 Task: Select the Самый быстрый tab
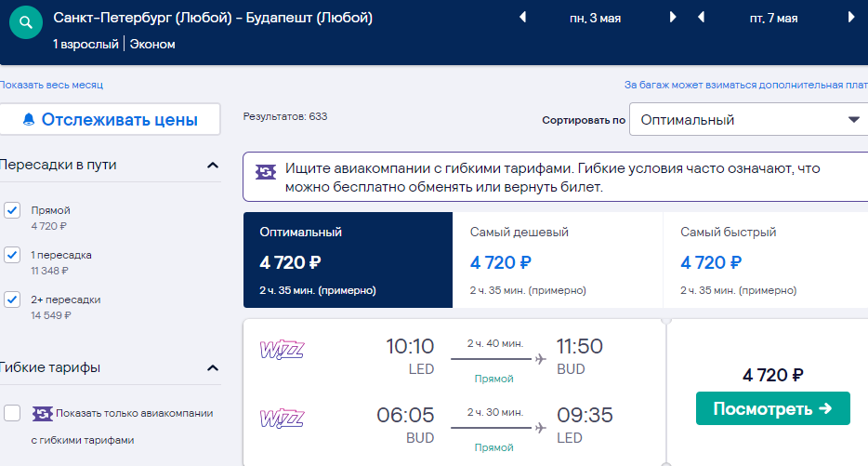(x=766, y=260)
